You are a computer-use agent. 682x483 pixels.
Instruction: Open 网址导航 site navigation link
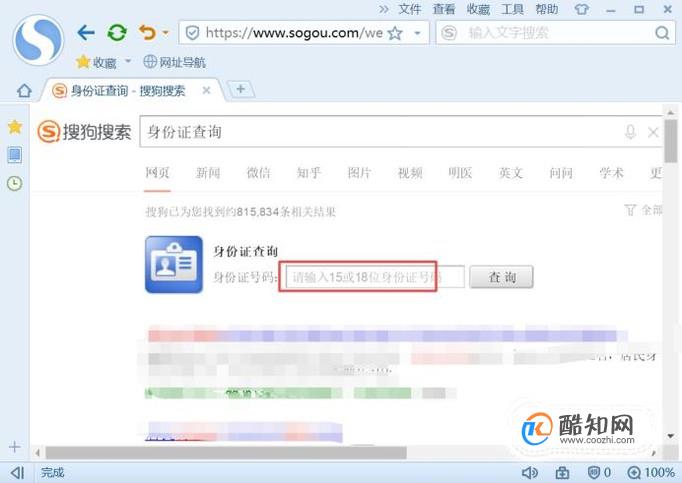(174, 62)
